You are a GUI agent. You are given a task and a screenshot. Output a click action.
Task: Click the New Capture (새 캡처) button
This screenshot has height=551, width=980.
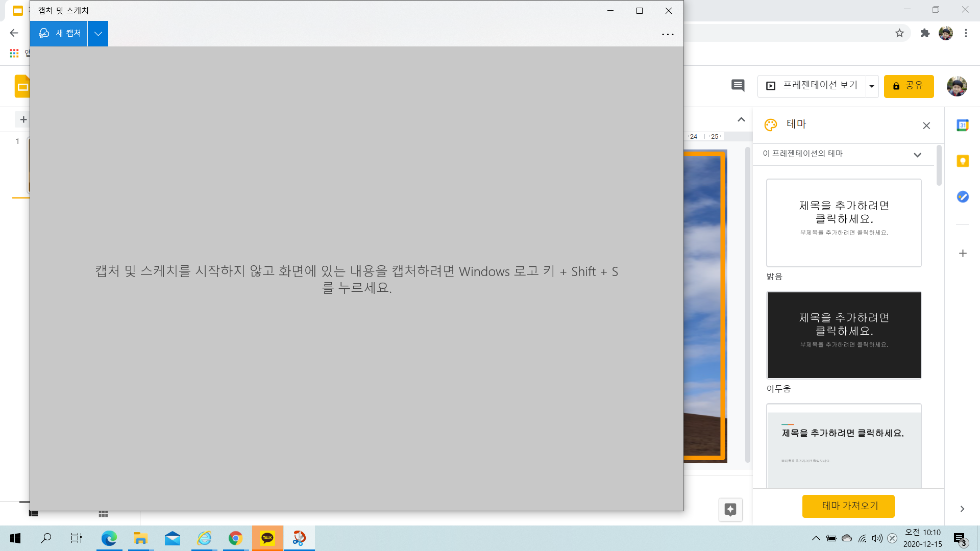(x=59, y=34)
